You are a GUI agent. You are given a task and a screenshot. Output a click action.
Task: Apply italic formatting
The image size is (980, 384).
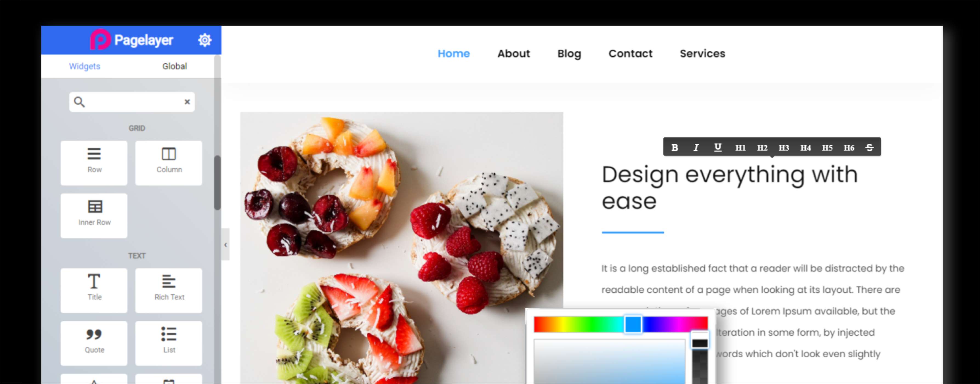tap(696, 148)
